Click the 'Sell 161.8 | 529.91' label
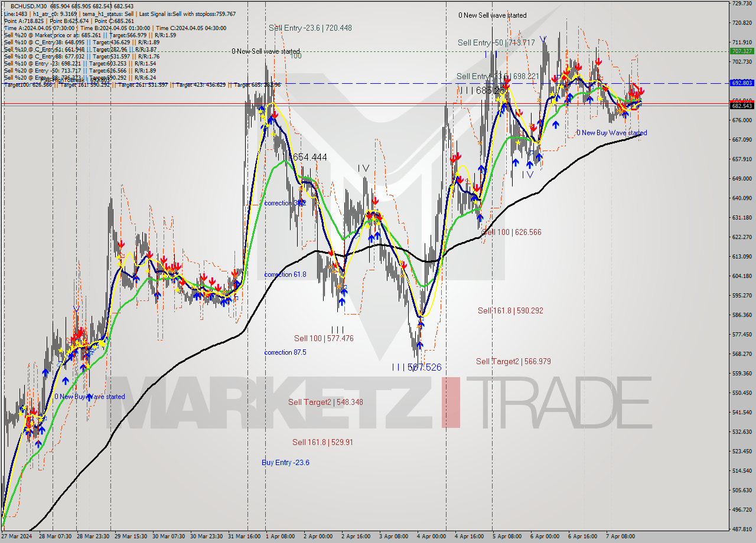 pyautogui.click(x=322, y=441)
